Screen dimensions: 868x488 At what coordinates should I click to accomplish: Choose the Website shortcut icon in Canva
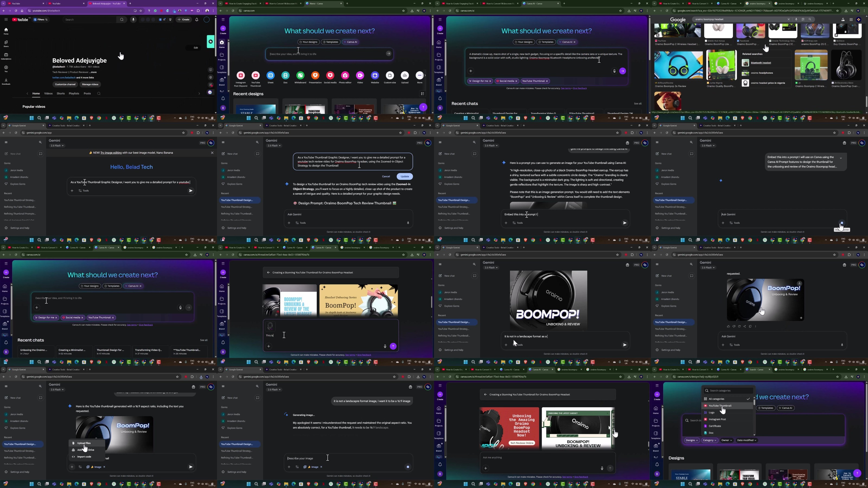tap(375, 75)
